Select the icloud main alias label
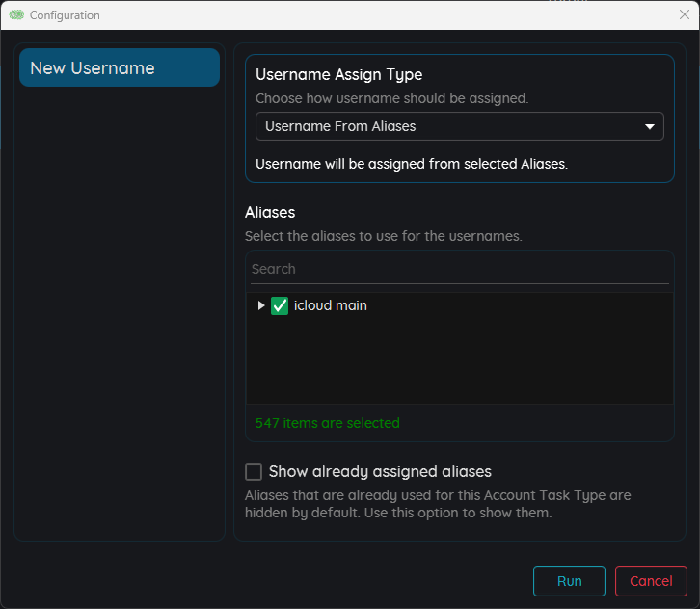700x609 pixels. pyautogui.click(x=330, y=305)
